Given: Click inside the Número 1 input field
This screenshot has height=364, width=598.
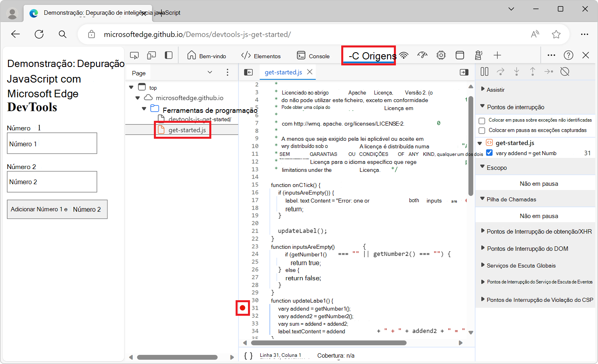Looking at the screenshot, I should pyautogui.click(x=52, y=143).
